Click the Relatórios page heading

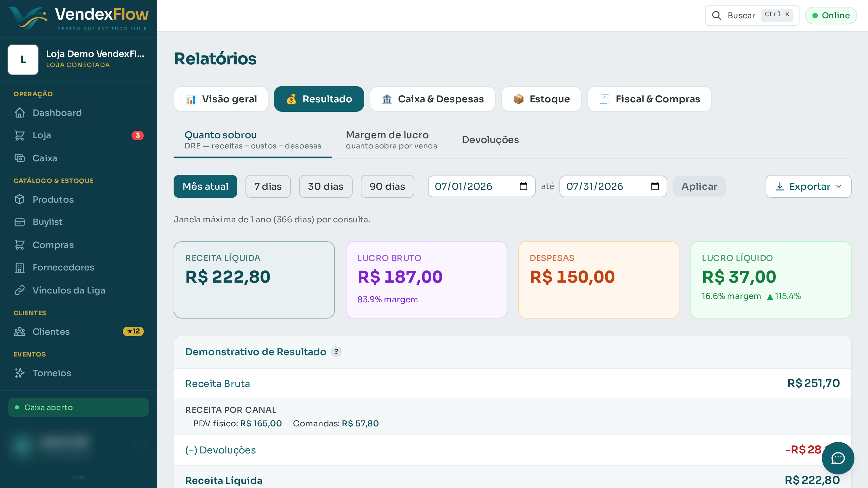coord(215,59)
